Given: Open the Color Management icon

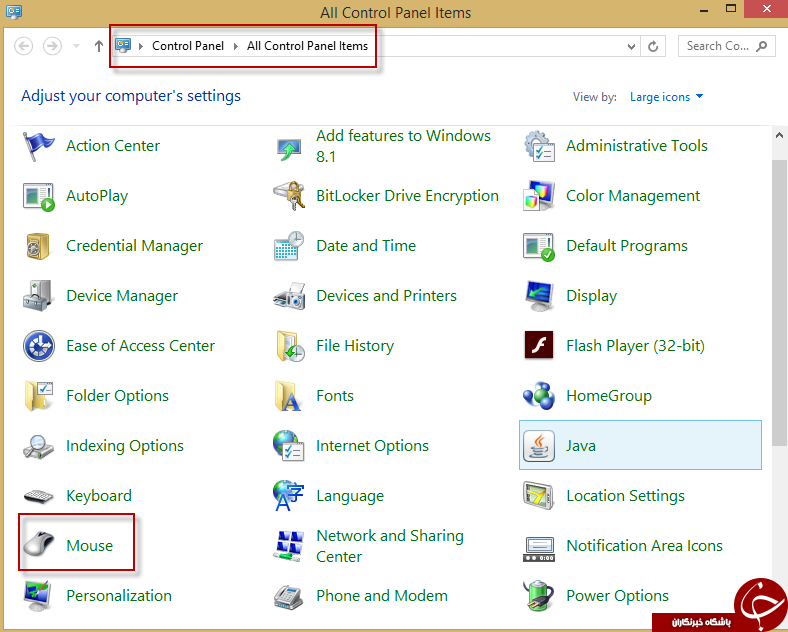Looking at the screenshot, I should (539, 195).
